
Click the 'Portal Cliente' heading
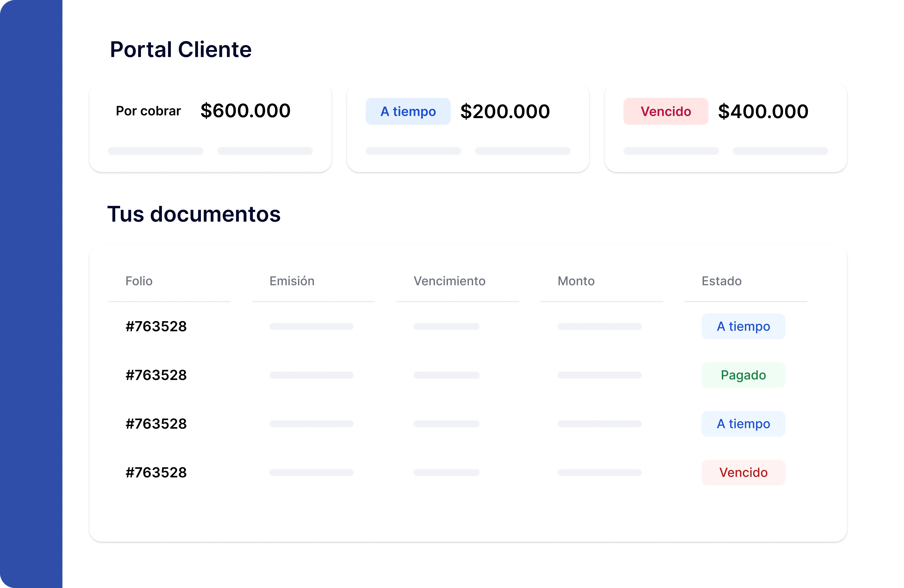(x=181, y=49)
